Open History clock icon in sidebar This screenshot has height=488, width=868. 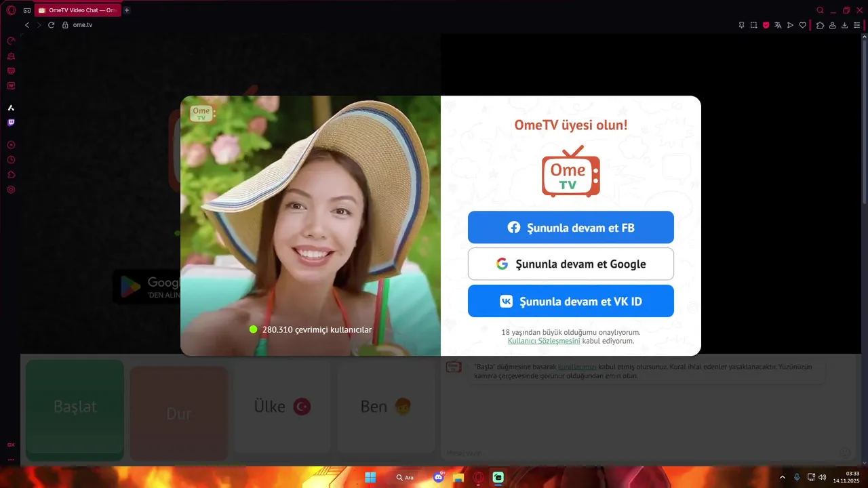(11, 160)
